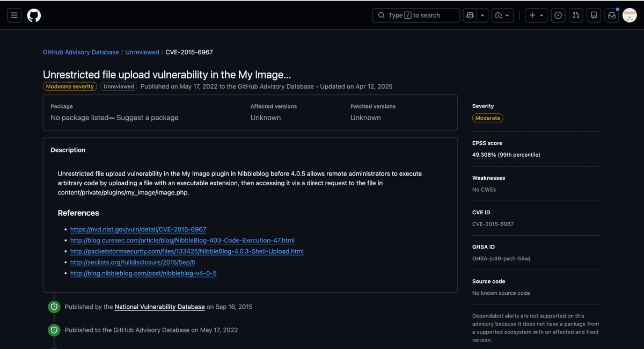Viewport: 644px width, 349px height.
Task: Click the No CWEs text
Action: [484, 190]
